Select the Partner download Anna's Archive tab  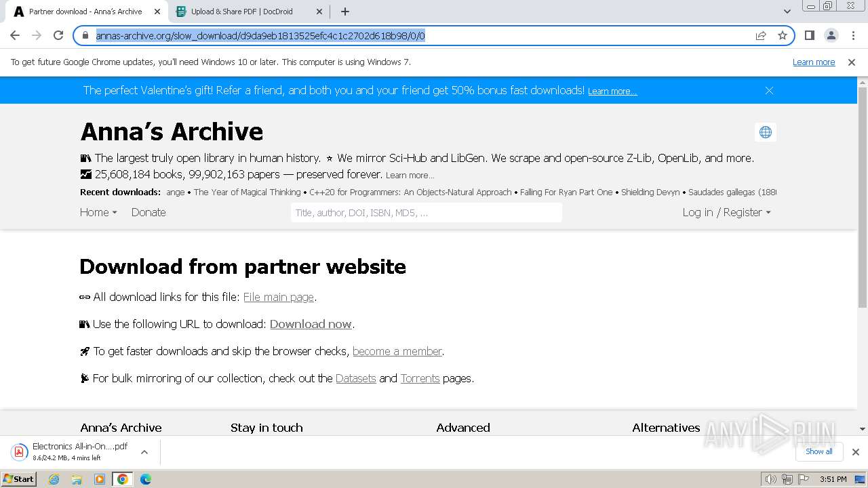tap(85, 12)
